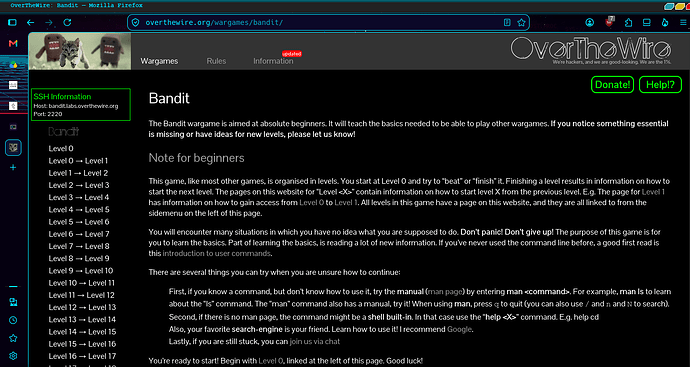Open the site security shield icon
Screen dimensions: 690x367
pos(136,22)
